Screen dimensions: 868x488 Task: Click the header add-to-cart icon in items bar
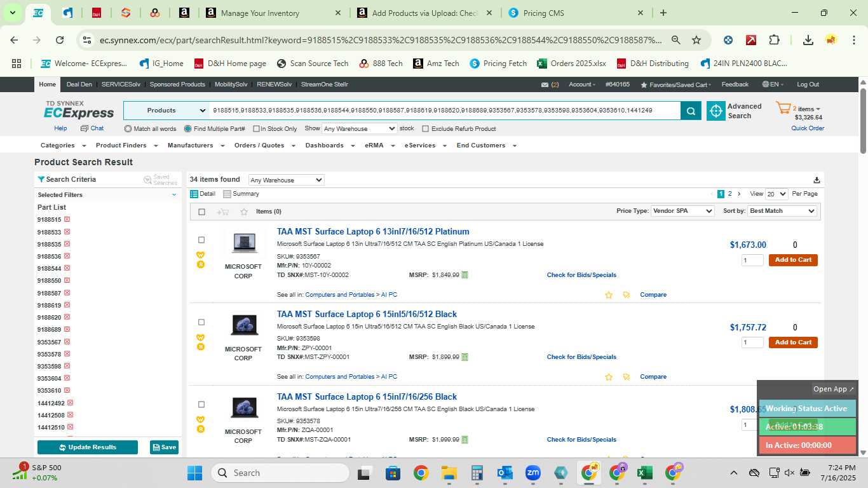tap(222, 212)
